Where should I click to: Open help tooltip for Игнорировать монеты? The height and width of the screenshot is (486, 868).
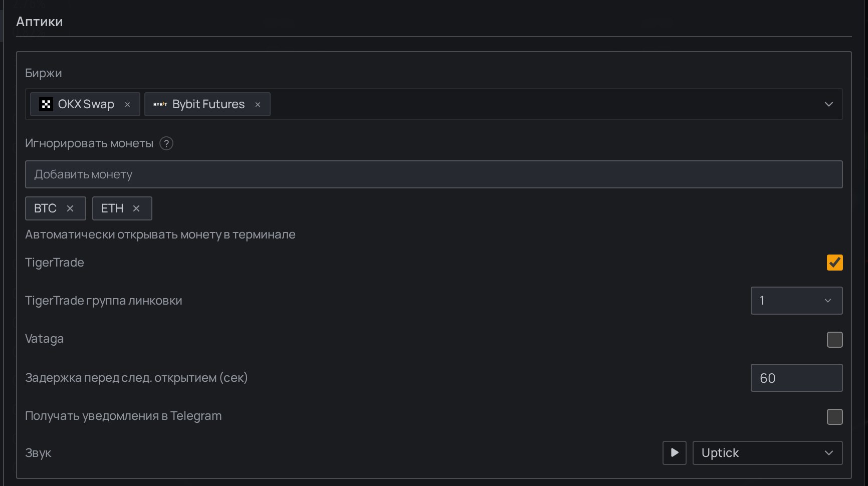tap(166, 143)
